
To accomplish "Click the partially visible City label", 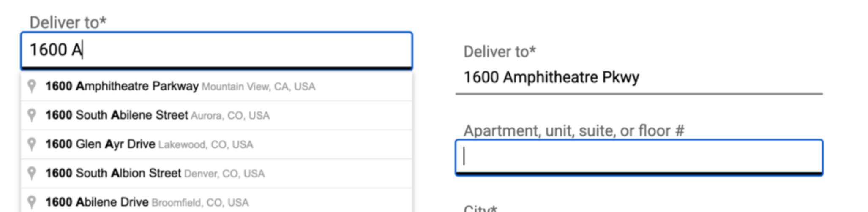I will coord(480,209).
